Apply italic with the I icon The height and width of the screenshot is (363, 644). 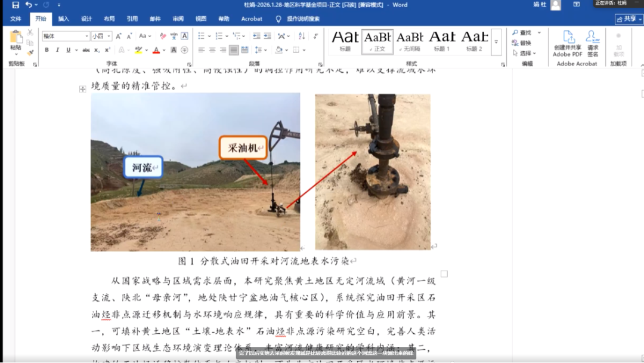(x=57, y=50)
